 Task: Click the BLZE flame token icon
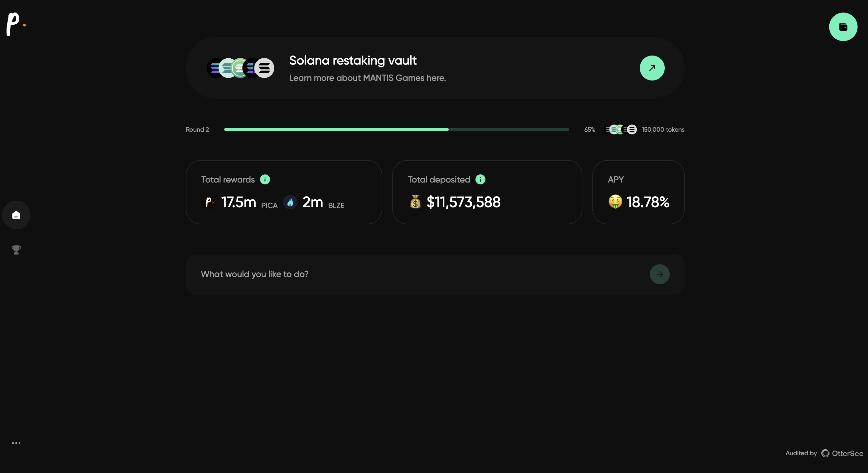(x=290, y=202)
